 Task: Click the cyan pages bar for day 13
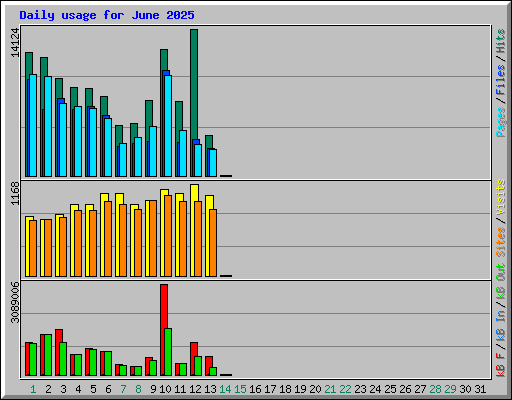[x=213, y=163]
